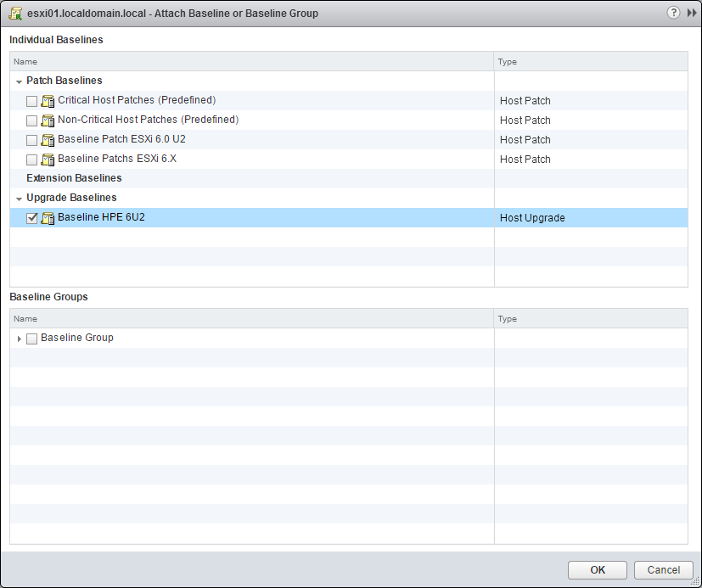702x588 pixels.
Task: Click the OK button
Action: pos(597,570)
